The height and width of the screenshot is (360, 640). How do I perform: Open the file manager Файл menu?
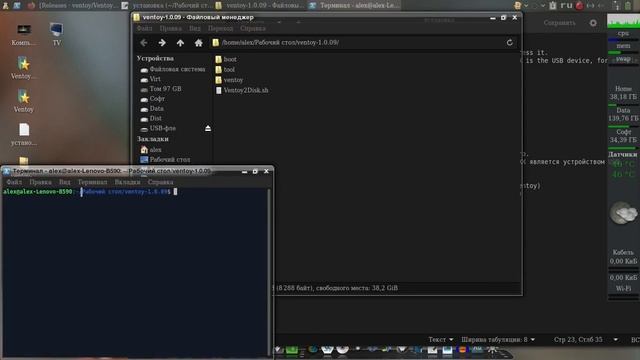tap(144, 29)
